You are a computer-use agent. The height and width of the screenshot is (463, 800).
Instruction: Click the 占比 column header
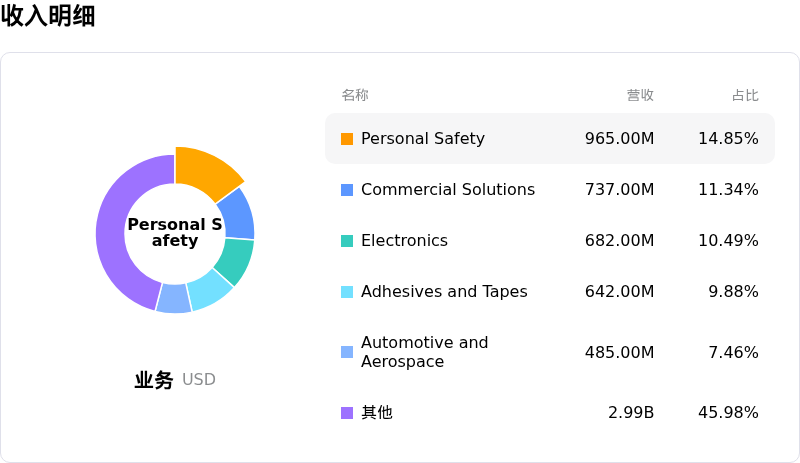[x=745, y=95]
